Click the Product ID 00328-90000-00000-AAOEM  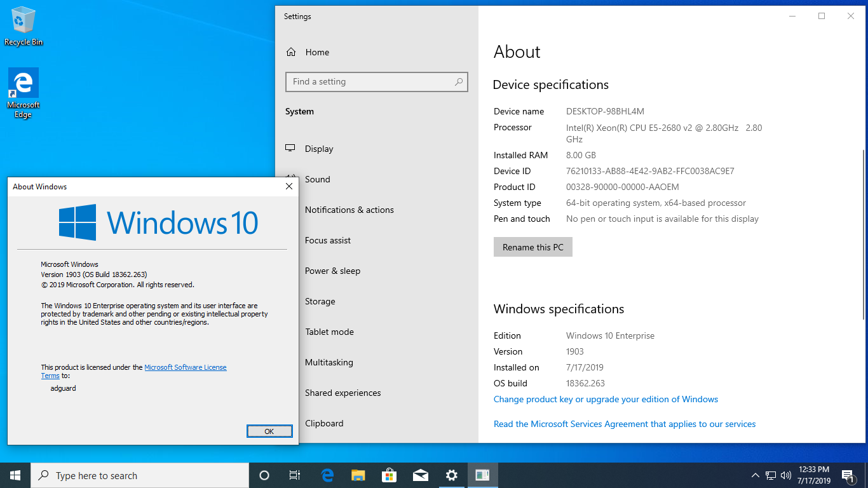coord(623,187)
